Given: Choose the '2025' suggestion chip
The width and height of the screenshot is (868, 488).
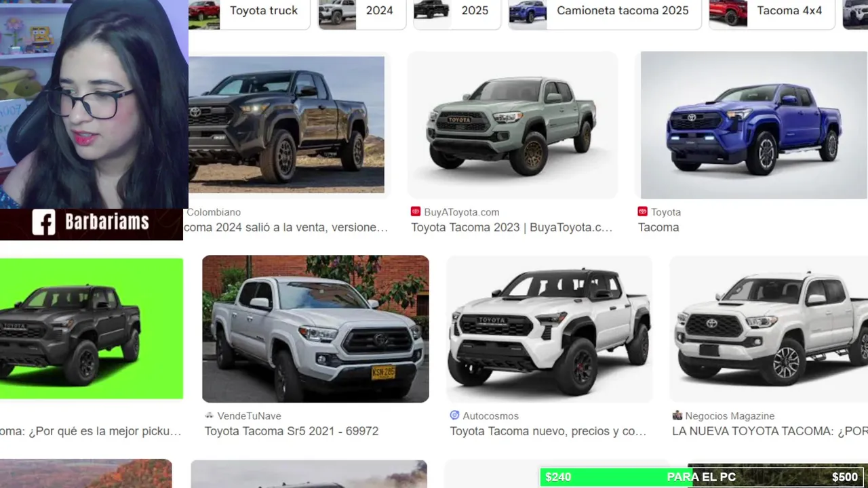Looking at the screenshot, I should (457, 11).
